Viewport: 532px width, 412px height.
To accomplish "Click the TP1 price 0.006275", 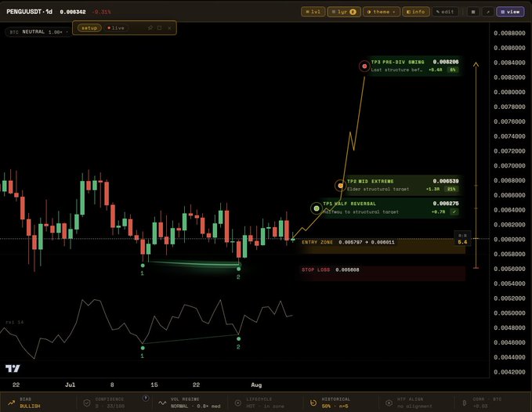I will click(446, 204).
